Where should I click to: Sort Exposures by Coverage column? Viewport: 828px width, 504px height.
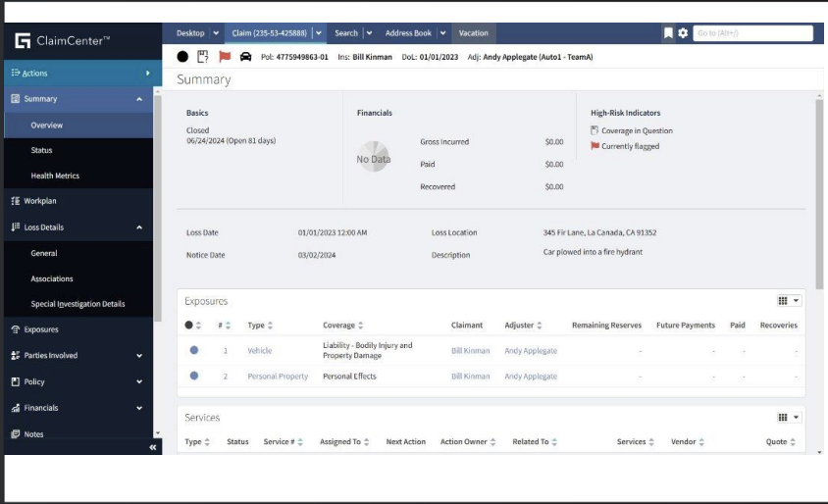point(344,326)
